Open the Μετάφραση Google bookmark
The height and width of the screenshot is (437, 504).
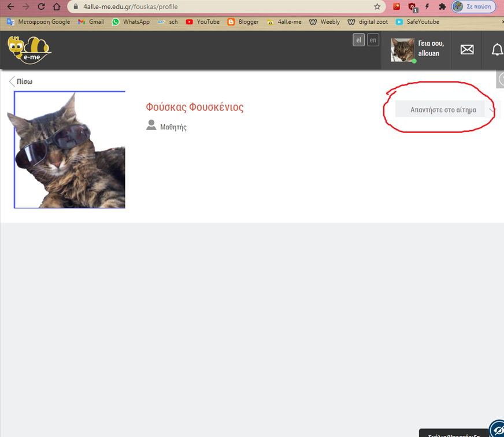tap(39, 21)
